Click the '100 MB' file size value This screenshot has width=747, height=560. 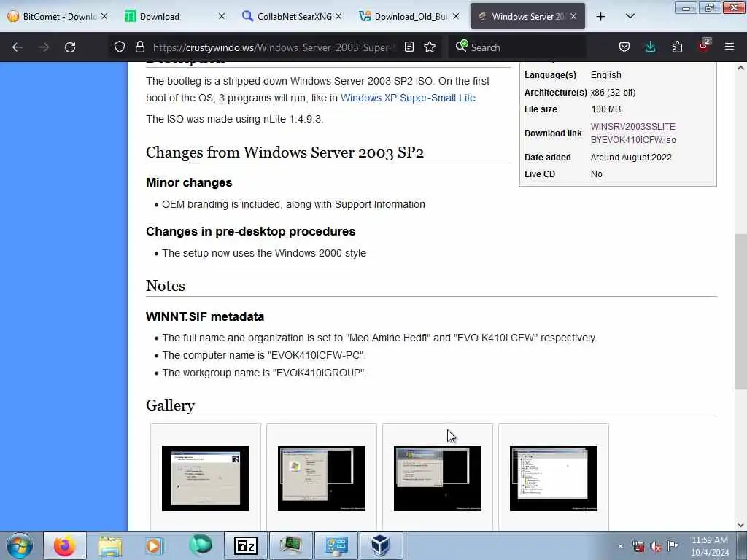[x=606, y=109]
